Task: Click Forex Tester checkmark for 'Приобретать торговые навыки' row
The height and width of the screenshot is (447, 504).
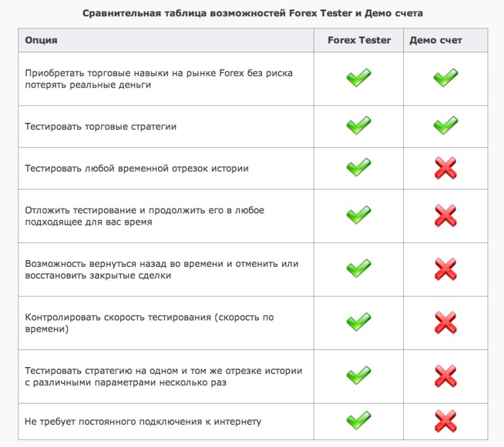Action: coord(358,78)
